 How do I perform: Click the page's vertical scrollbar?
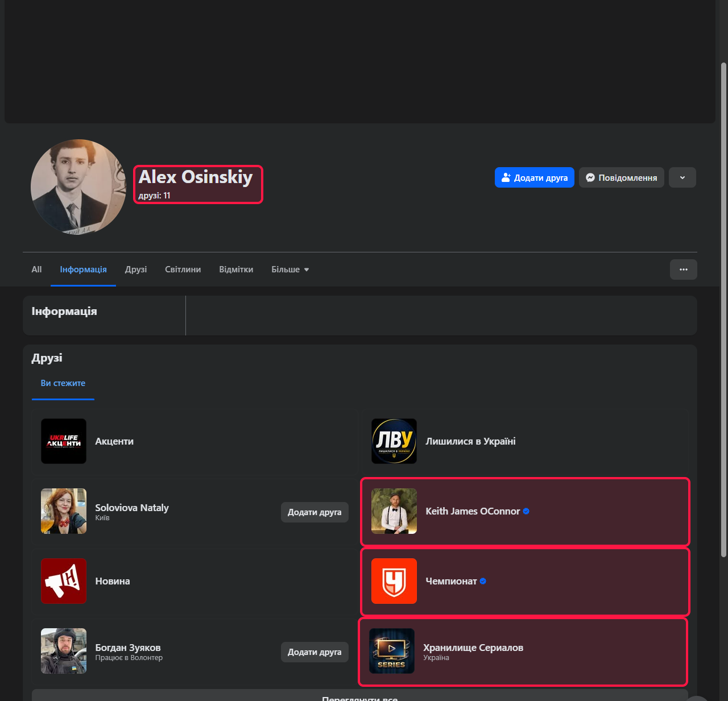pyautogui.click(x=723, y=310)
